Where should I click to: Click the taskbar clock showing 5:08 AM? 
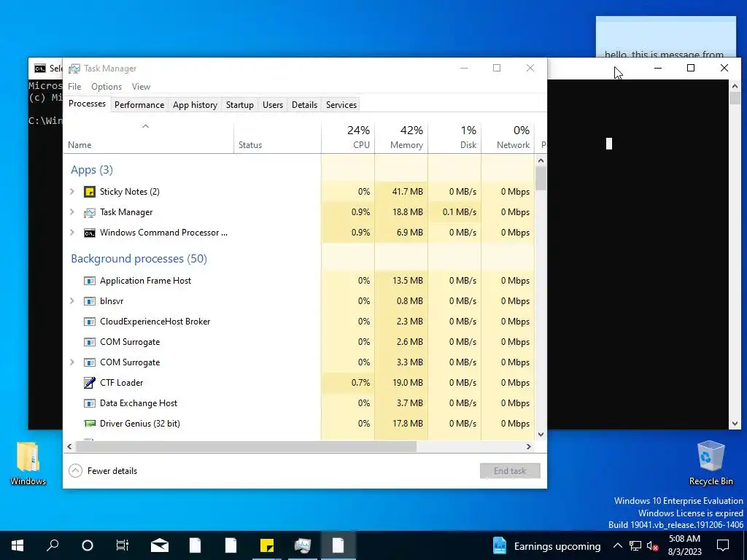(684, 545)
